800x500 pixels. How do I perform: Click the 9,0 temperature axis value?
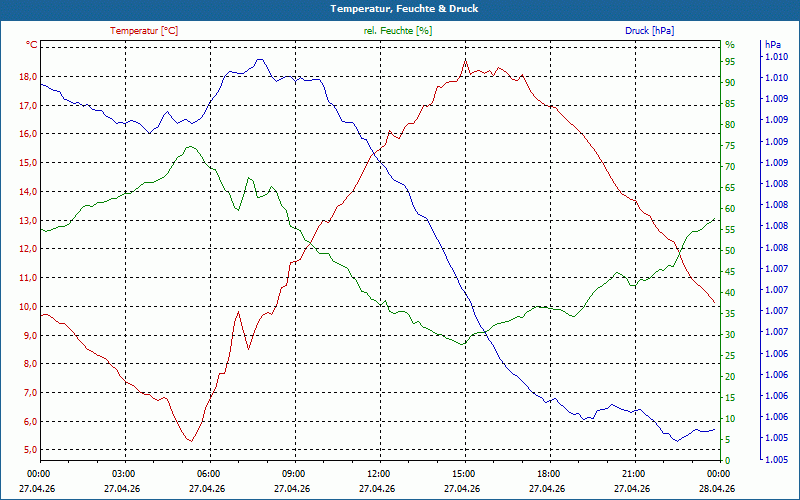31,335
